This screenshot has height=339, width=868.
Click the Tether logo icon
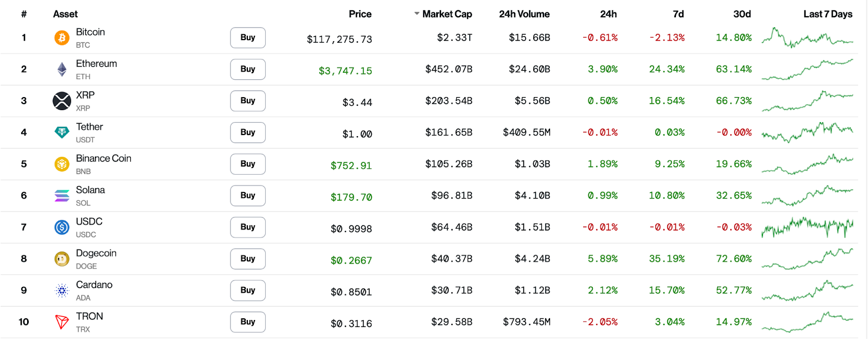tap(62, 132)
